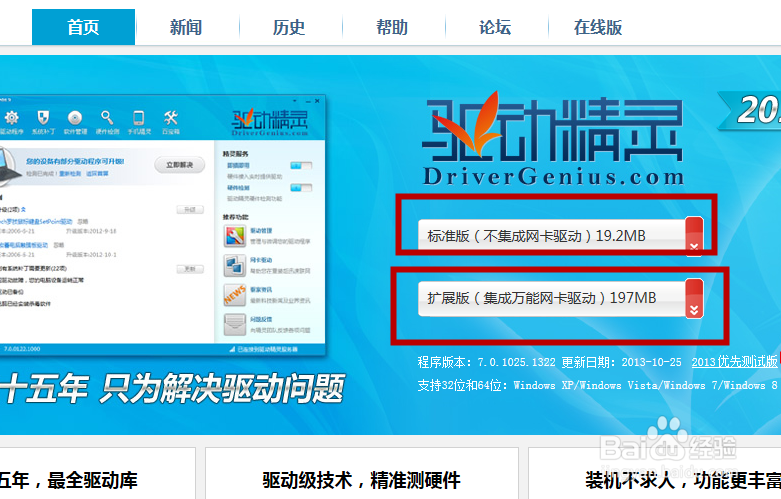Open the 首页 navigation tab
Image resolution: width=781 pixels, height=499 pixels.
pos(83,27)
